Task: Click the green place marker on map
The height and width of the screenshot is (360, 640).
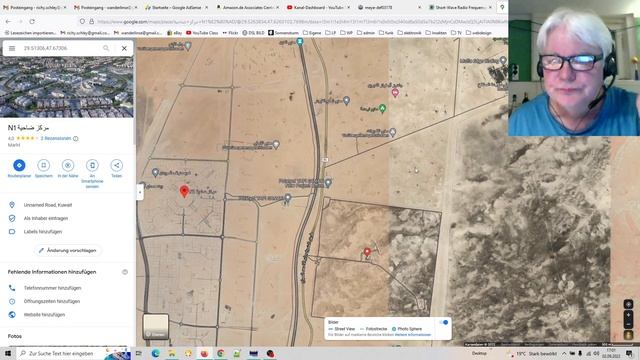Action: click(x=382, y=109)
